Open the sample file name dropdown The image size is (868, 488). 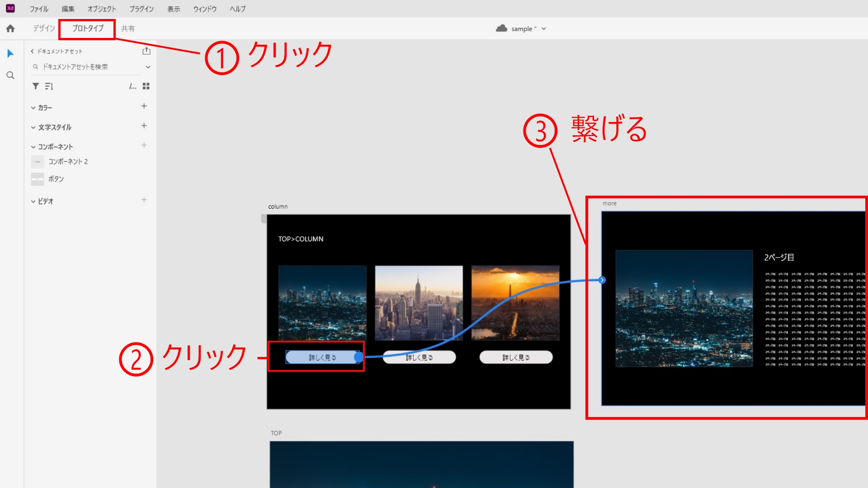(x=544, y=28)
